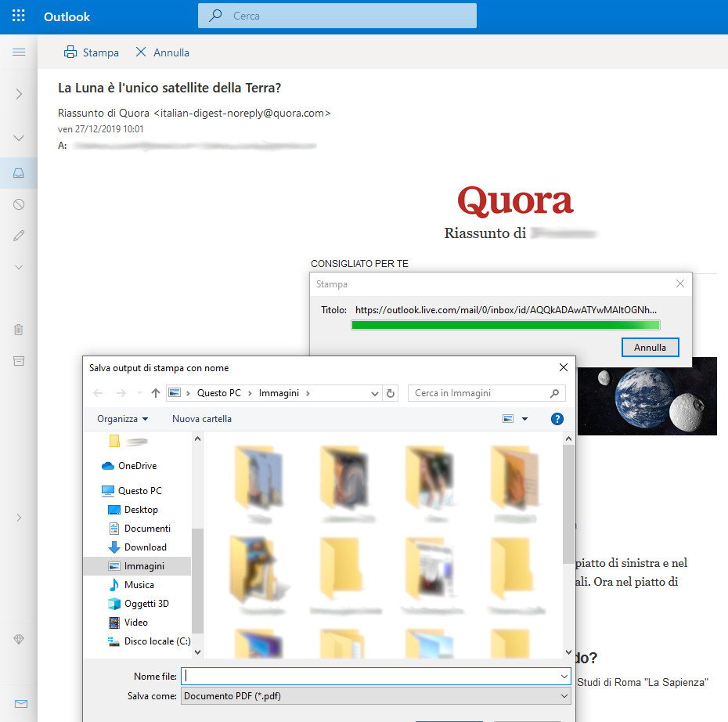728x722 pixels.
Task: Open the Inbox folder icon
Action: tap(19, 172)
